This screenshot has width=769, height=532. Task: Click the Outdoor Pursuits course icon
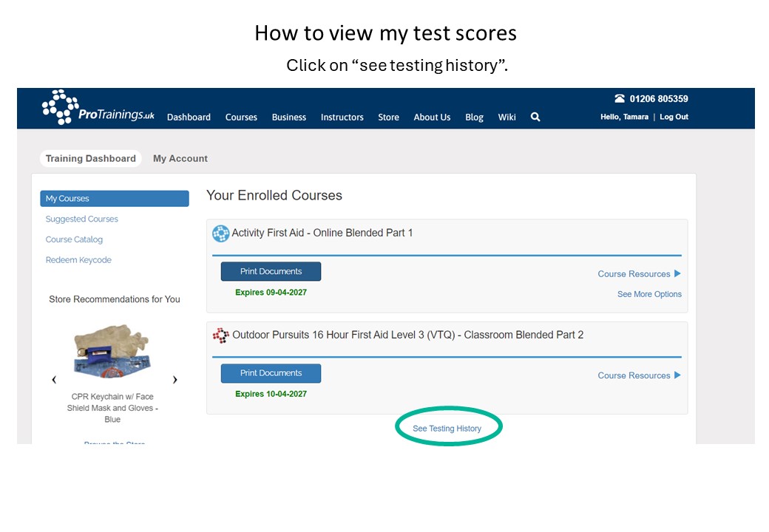[x=220, y=335]
